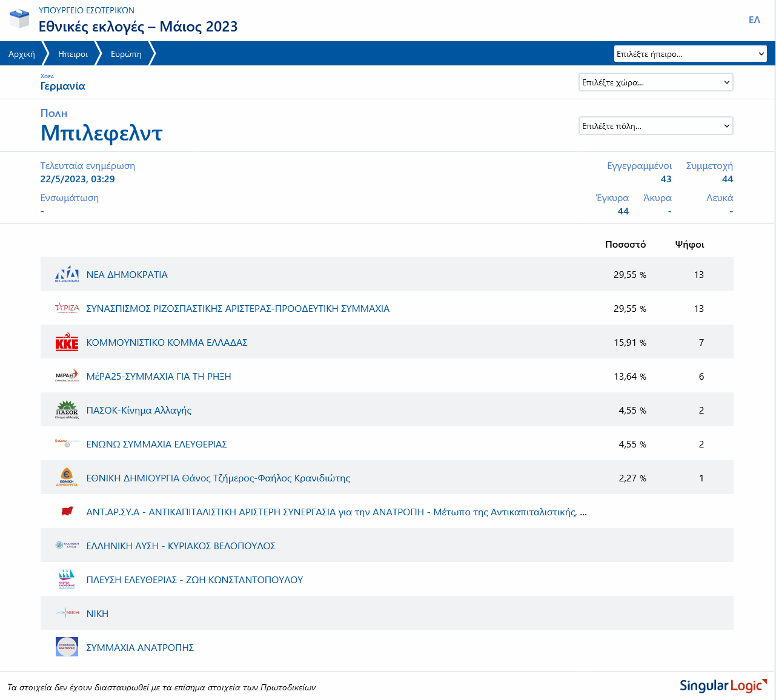This screenshot has width=776, height=700.
Task: Click the 13,64 % percentage for ΜέΡΑ25
Action: click(x=630, y=377)
